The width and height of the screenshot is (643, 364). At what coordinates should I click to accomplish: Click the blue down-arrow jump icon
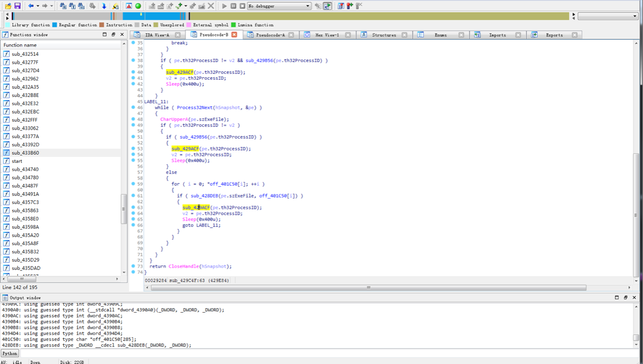pos(104,5)
